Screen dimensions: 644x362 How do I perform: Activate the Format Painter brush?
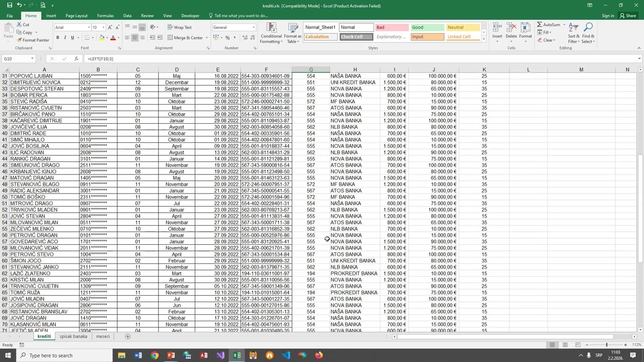pyautogui.click(x=19, y=40)
